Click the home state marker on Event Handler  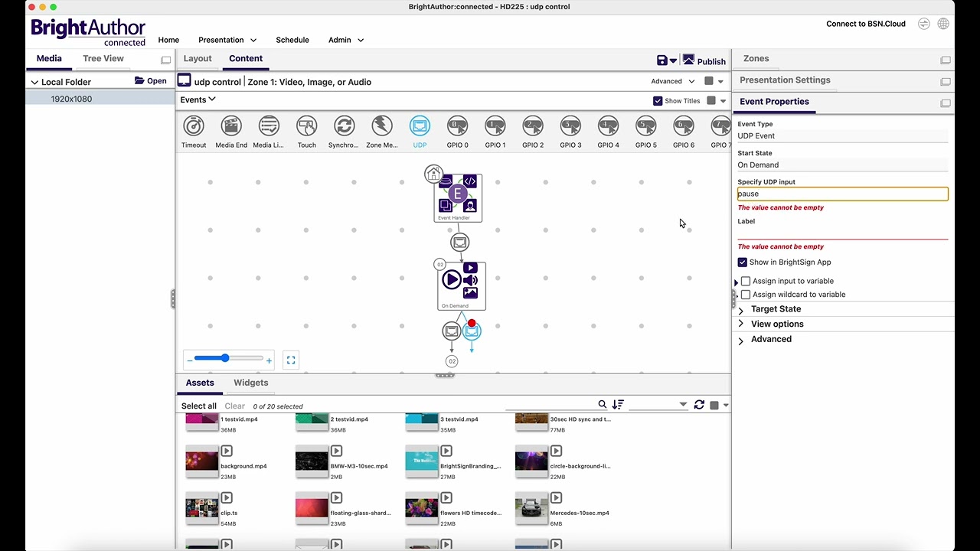coord(433,174)
